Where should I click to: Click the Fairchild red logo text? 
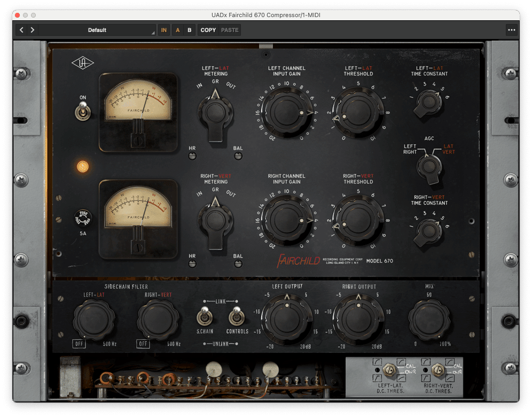[299, 261]
